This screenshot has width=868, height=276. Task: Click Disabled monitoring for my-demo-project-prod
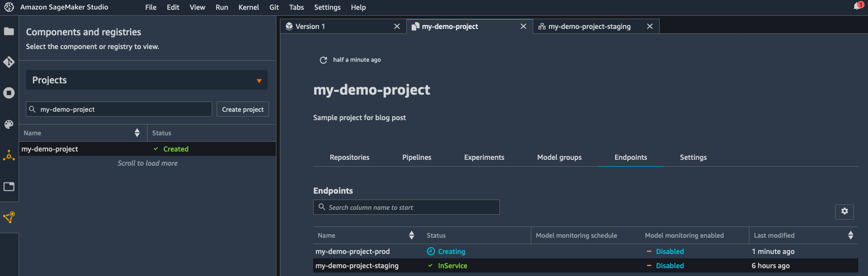coord(670,251)
